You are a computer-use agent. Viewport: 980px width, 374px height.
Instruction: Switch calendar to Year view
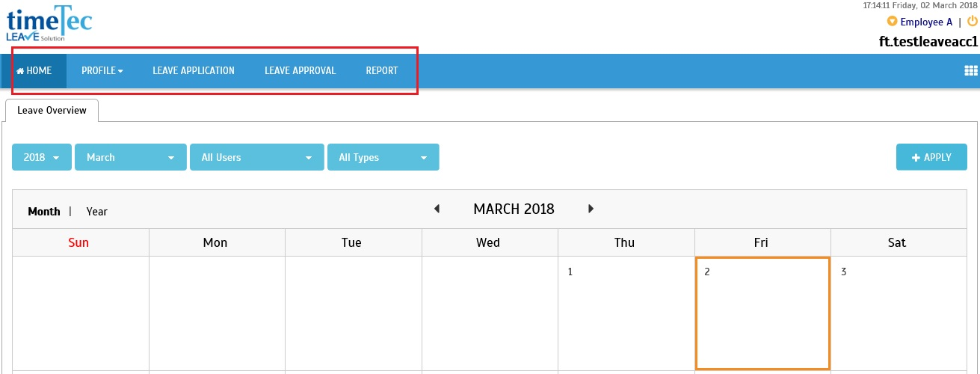pyautogui.click(x=97, y=212)
